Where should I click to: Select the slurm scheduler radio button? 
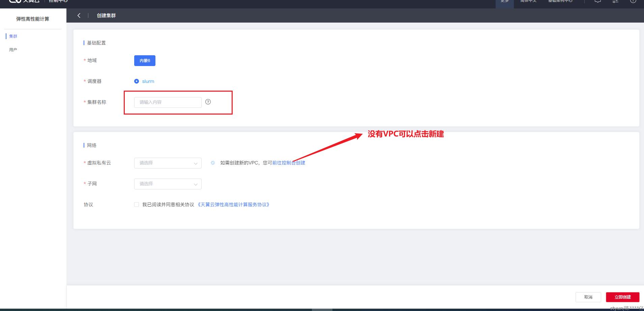pyautogui.click(x=137, y=81)
